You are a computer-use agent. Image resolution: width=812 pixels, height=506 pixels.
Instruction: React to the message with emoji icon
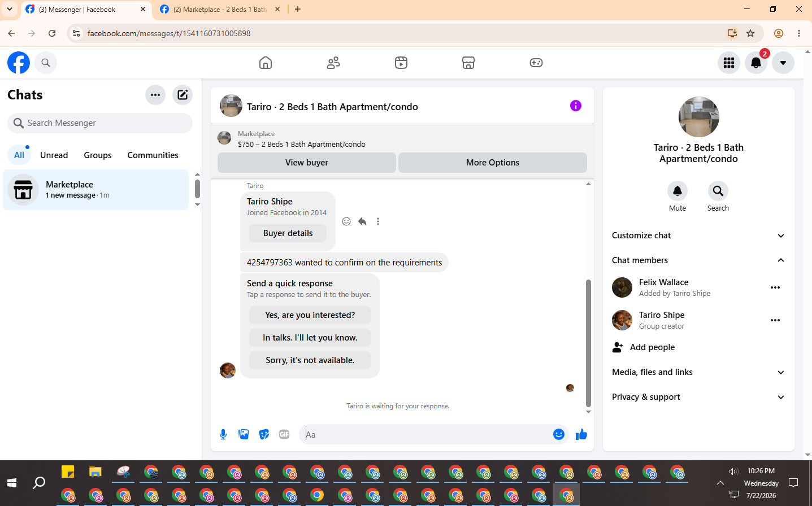(346, 221)
